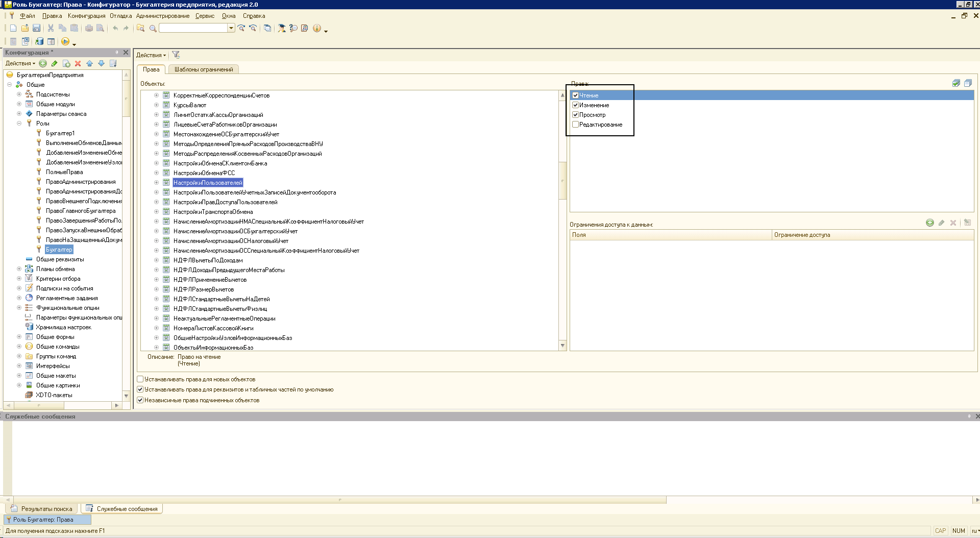Click the objects list scroll-down arrow
The width and height of the screenshot is (980, 538).
[x=562, y=346]
